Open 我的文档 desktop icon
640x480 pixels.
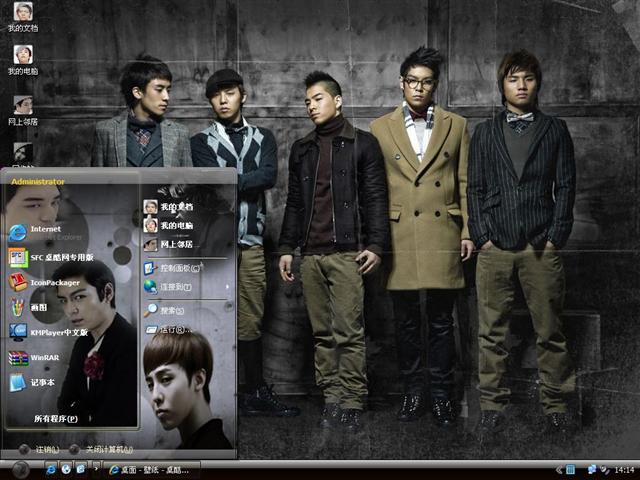(23, 17)
